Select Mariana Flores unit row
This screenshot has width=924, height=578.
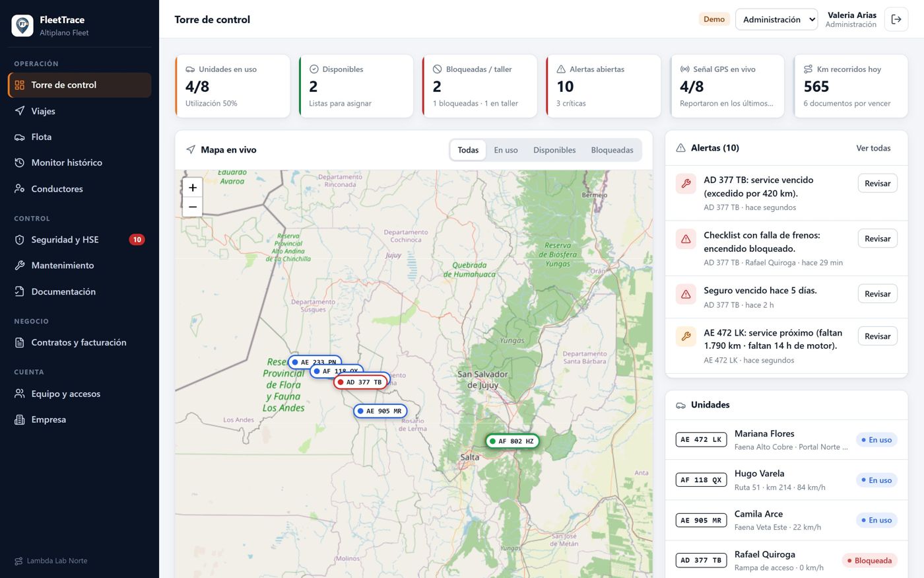786,440
